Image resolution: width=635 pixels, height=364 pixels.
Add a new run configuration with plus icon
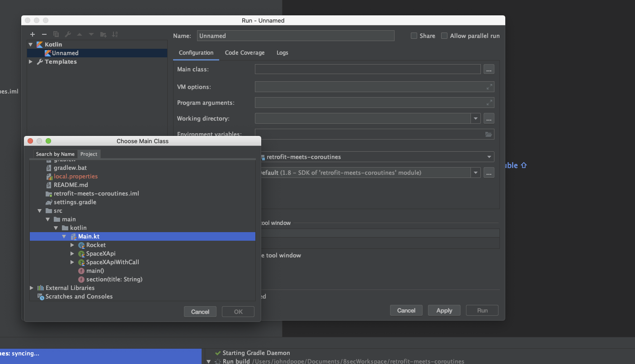click(x=33, y=34)
